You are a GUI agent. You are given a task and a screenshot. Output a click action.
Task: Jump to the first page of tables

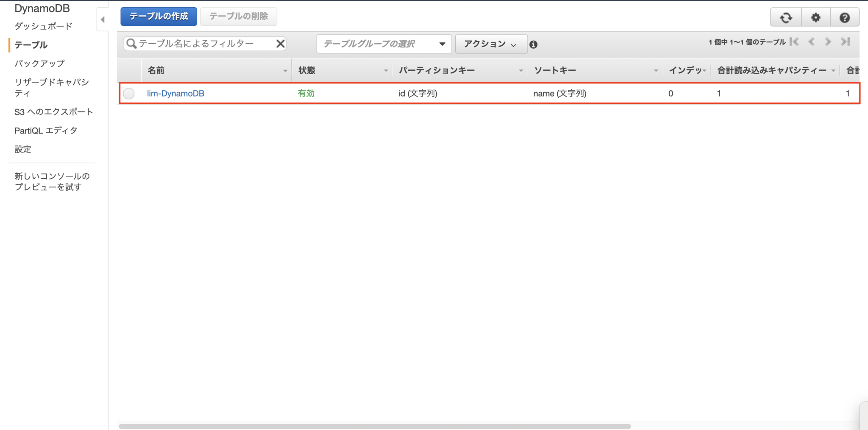click(x=795, y=42)
